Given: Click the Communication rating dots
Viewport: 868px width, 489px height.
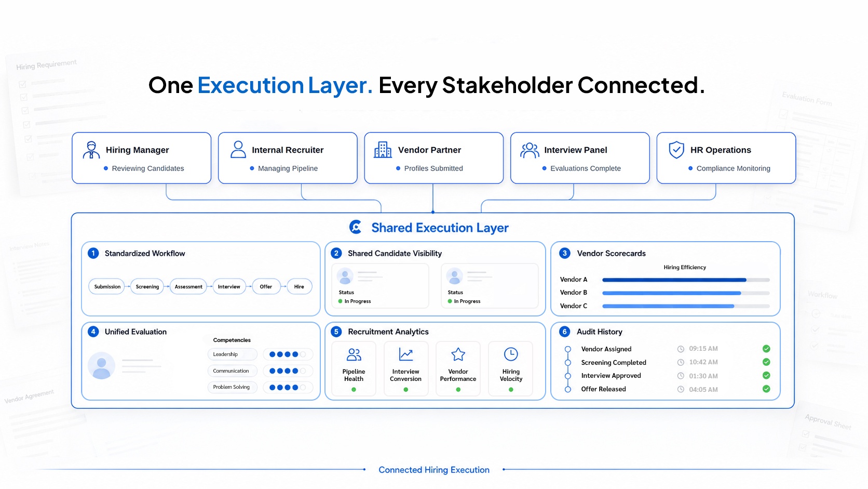Looking at the screenshot, I should 288,371.
